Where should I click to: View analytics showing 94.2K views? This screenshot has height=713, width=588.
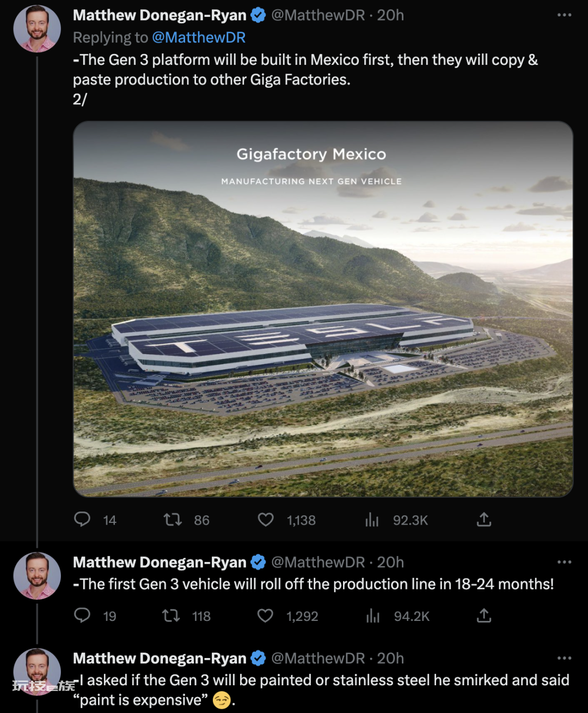(373, 616)
